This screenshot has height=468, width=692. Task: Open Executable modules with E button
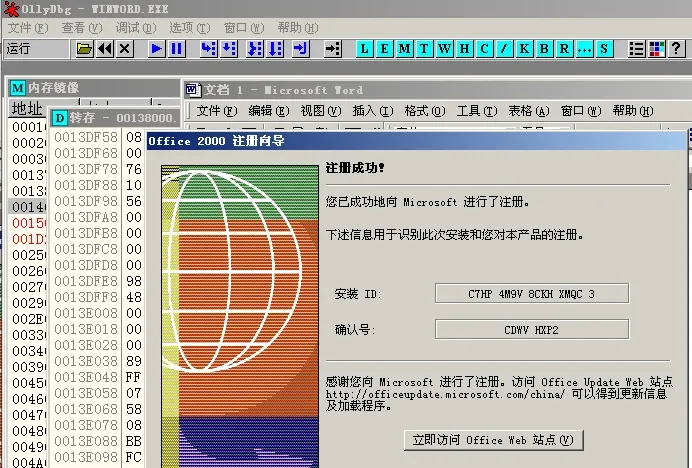384,49
